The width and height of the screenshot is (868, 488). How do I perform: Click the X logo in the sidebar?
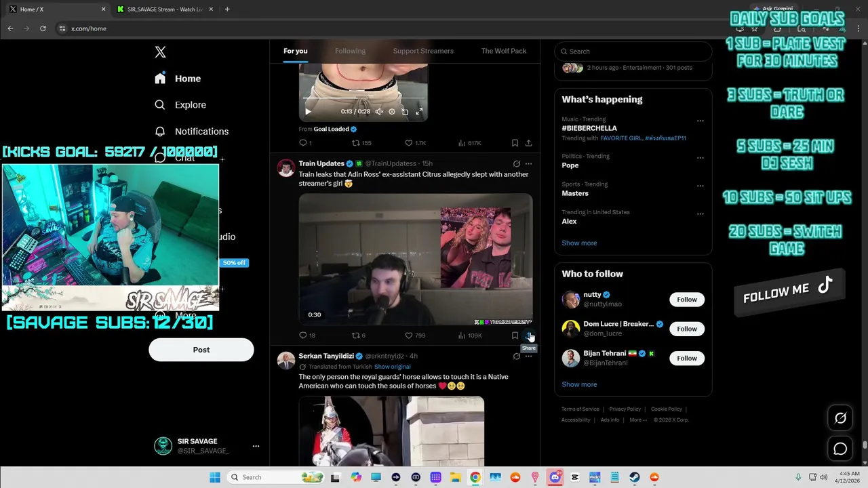click(x=160, y=52)
